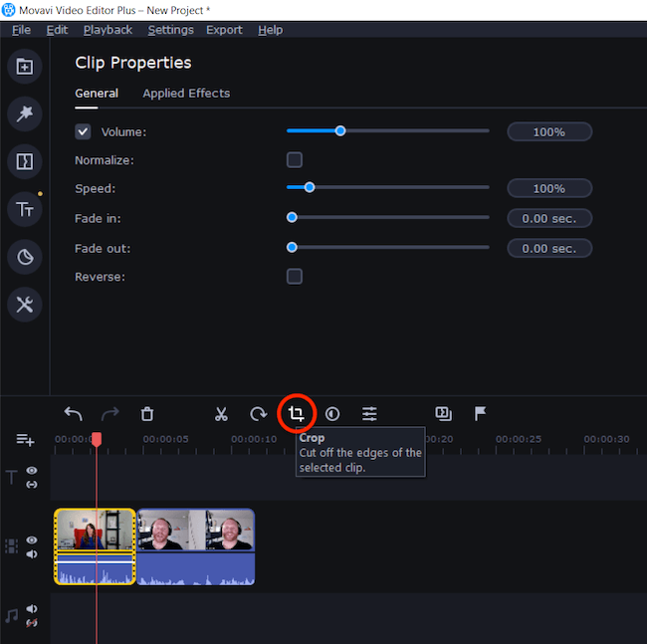Open Clip Properties sliders icon
The image size is (647, 644).
point(369,414)
